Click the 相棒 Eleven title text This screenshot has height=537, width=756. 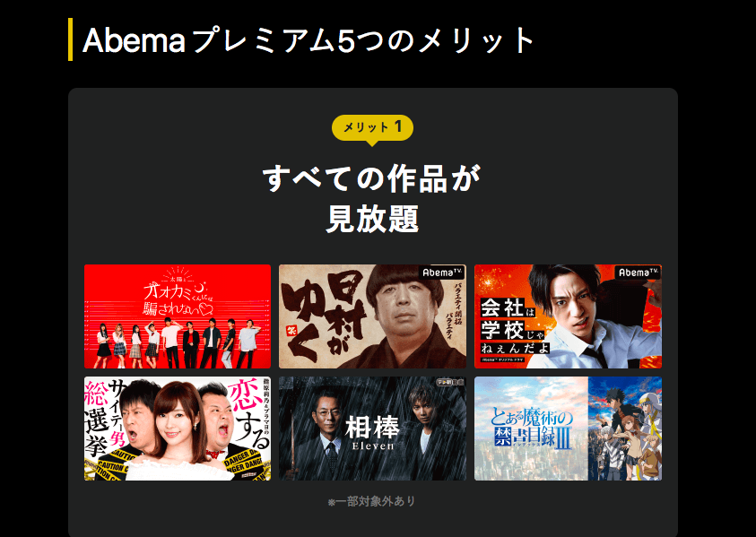point(372,434)
